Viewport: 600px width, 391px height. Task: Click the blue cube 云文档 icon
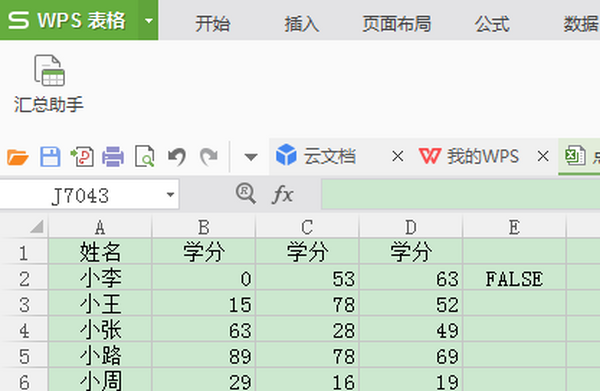286,155
